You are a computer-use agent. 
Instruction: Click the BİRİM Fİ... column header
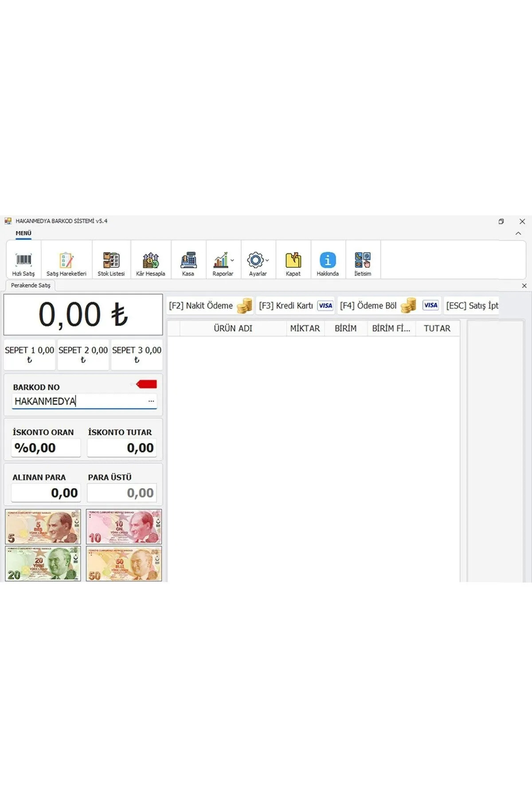[x=391, y=329]
